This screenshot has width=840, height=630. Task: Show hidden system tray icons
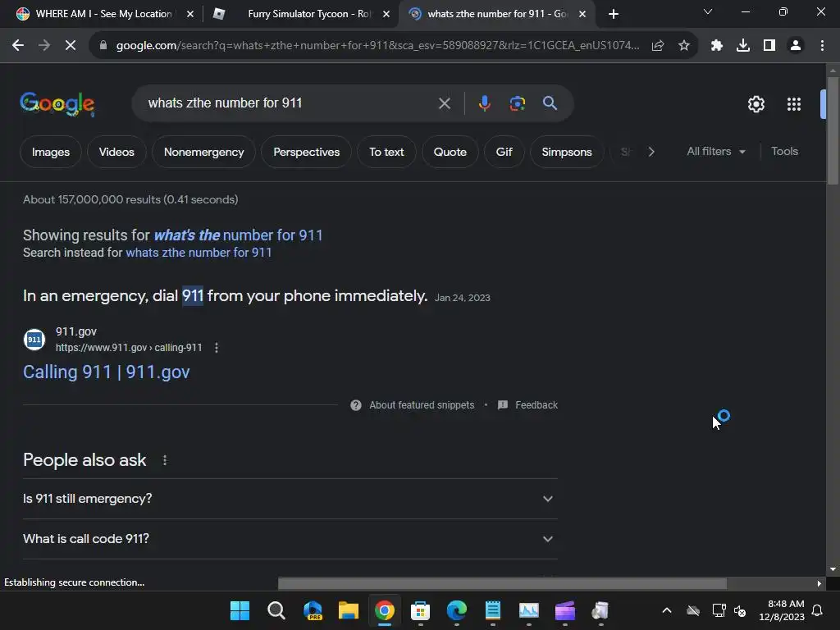[667, 610]
